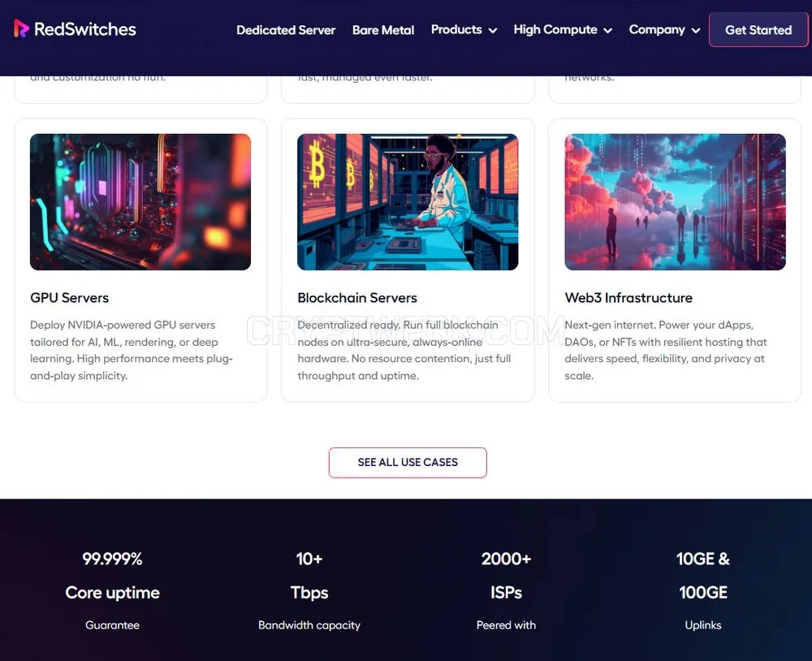Screen dimensions: 812x661
Task: Select the Web3 Infrastructure card title
Action: pos(628,298)
